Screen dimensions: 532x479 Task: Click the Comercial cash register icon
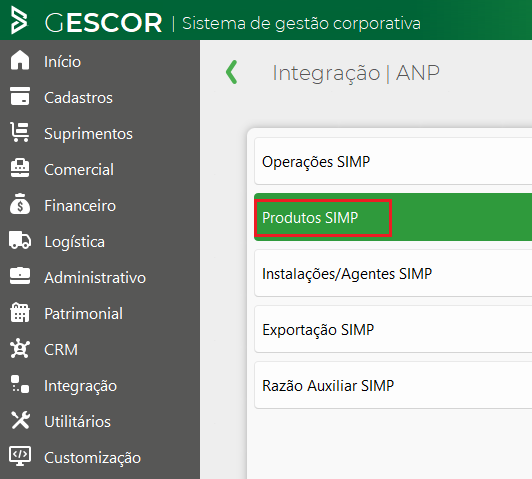20,168
